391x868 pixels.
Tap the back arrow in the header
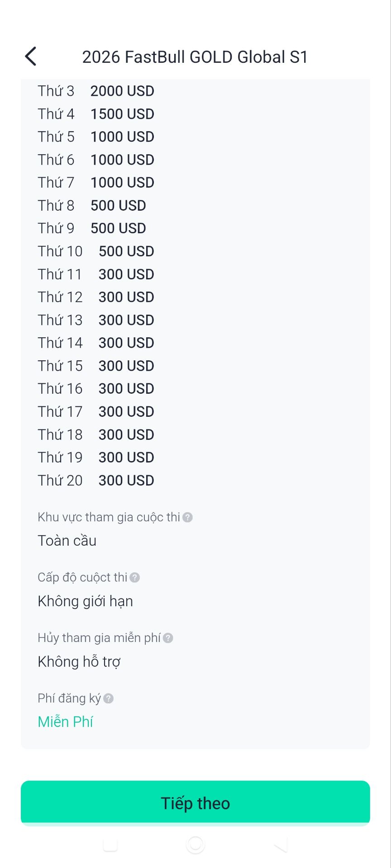click(x=31, y=57)
